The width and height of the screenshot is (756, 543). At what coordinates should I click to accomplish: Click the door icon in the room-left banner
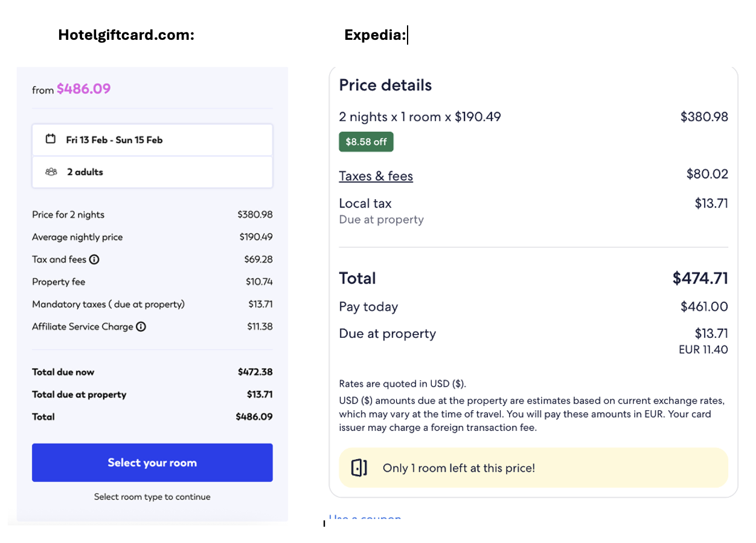point(359,468)
